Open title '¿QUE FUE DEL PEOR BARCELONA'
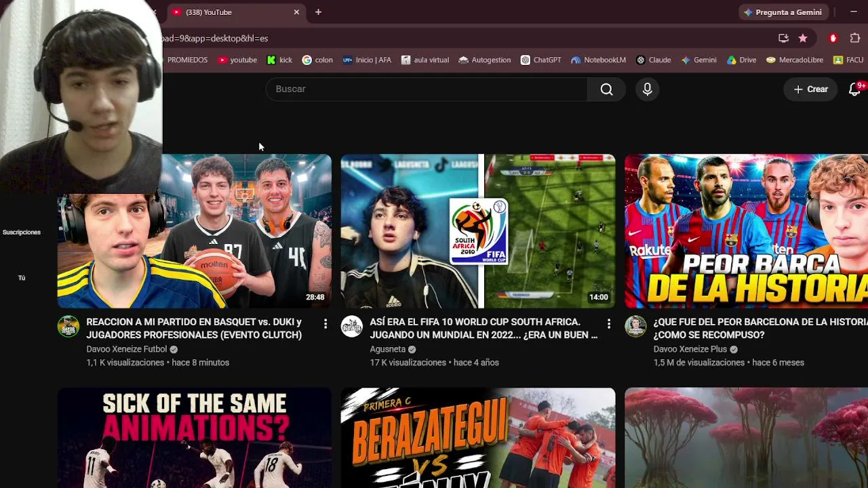 760,328
